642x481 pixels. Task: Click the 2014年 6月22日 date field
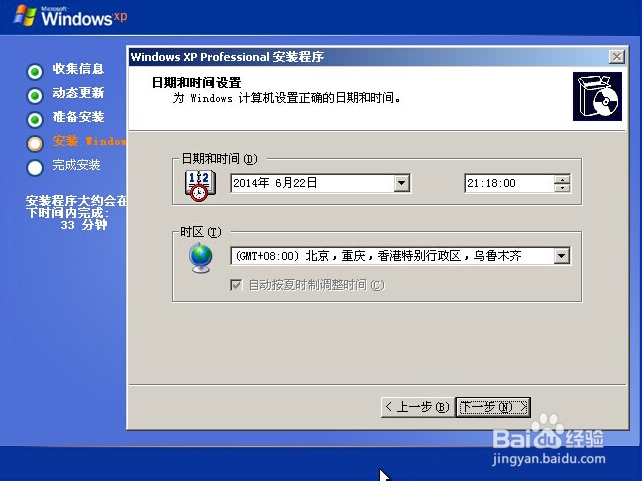(x=321, y=183)
